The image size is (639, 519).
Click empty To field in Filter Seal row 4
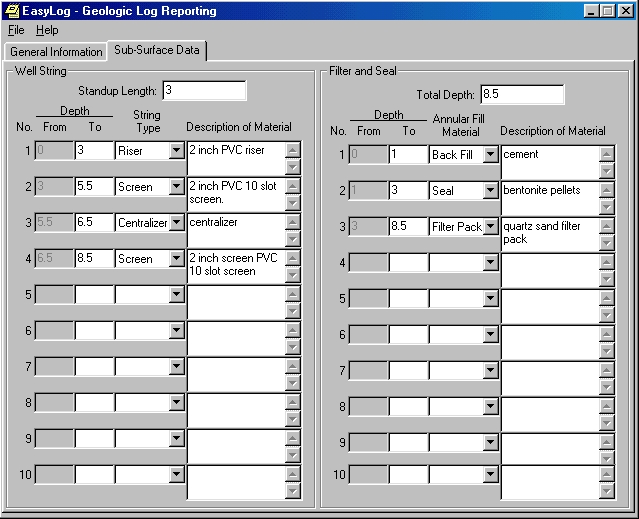click(409, 262)
